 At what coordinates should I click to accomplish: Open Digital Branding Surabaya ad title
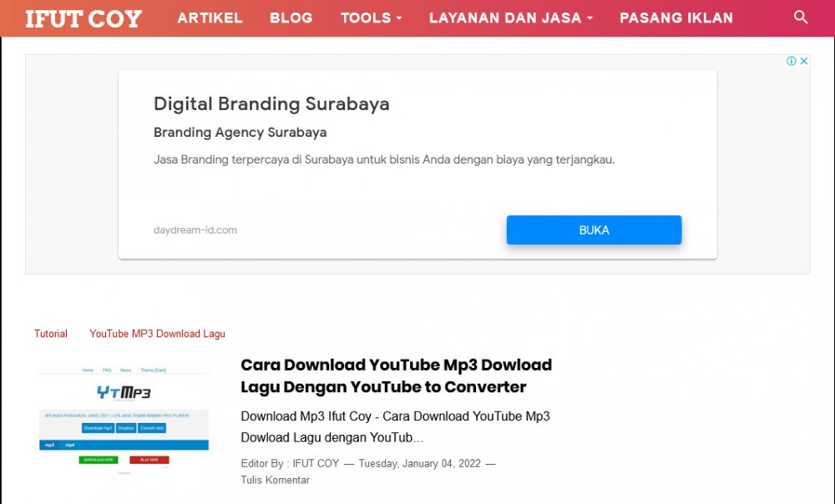(x=271, y=103)
